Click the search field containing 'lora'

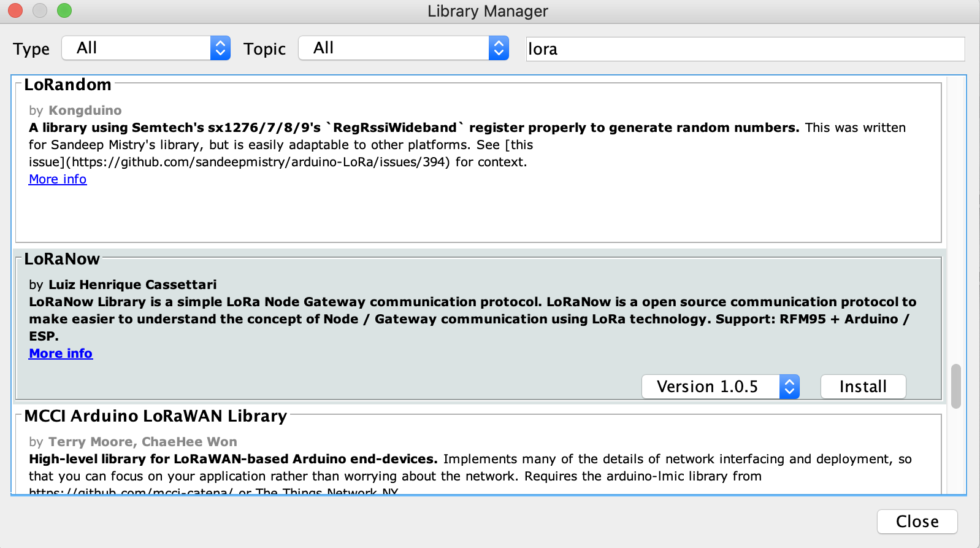pos(745,49)
